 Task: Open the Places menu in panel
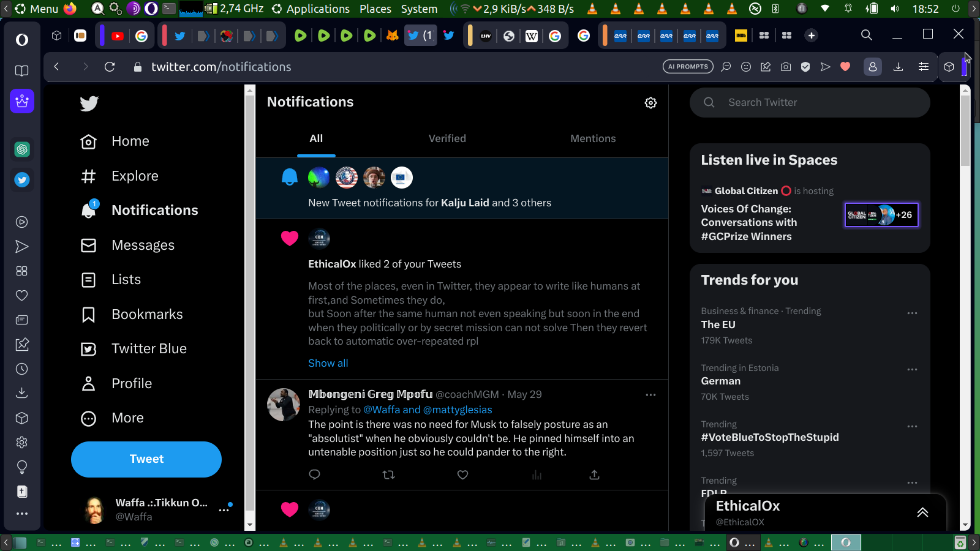(x=375, y=9)
